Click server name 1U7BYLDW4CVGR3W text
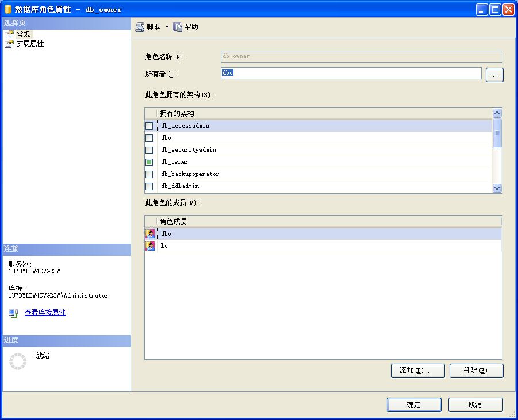This screenshot has width=518, height=420. (x=34, y=271)
